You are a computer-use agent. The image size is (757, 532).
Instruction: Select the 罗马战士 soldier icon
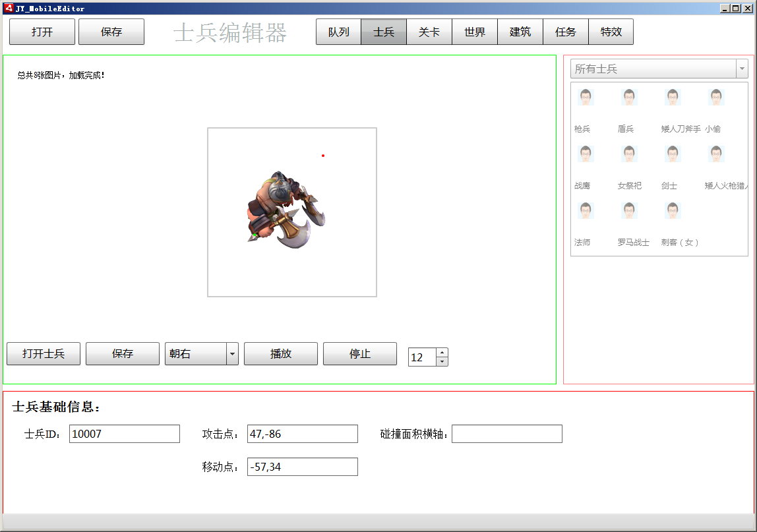coord(629,210)
